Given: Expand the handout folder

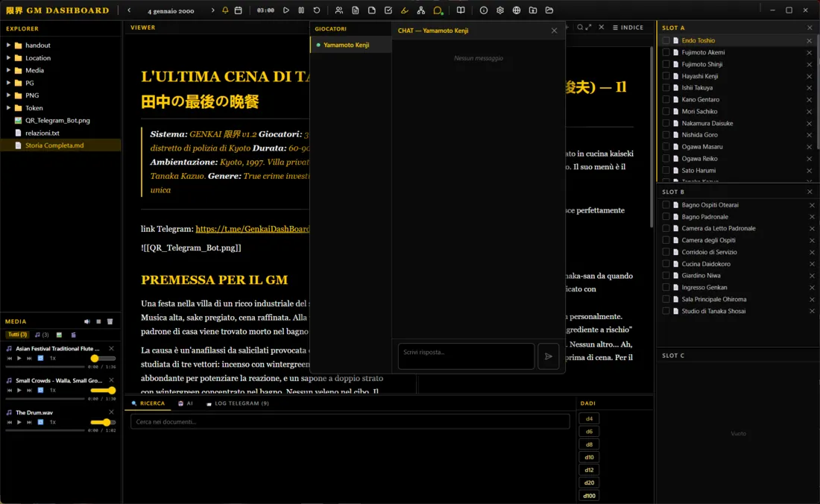Looking at the screenshot, I should point(9,45).
